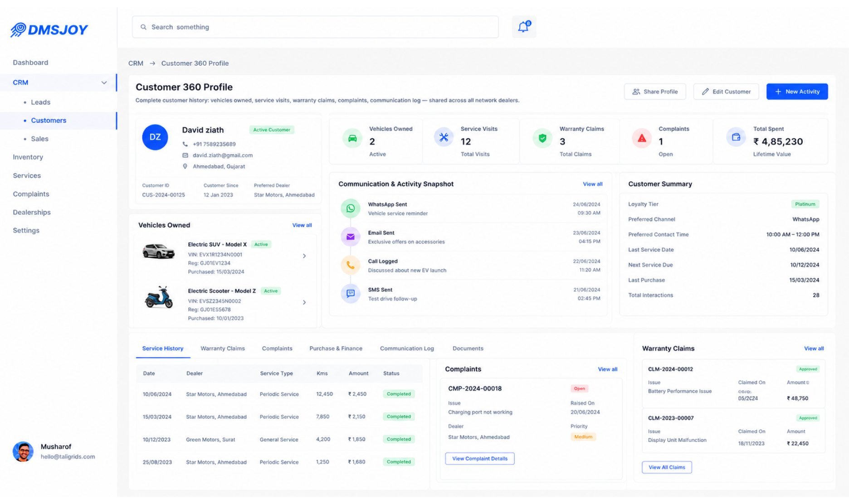Click View all in Vehicles Owned
Viewport: 849px width, 504px height.
coord(302,225)
